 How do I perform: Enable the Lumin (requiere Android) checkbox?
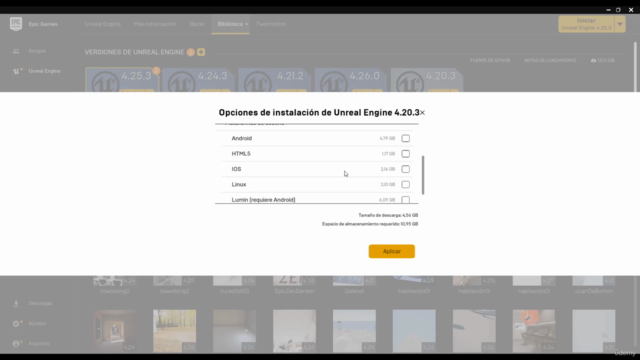405,200
